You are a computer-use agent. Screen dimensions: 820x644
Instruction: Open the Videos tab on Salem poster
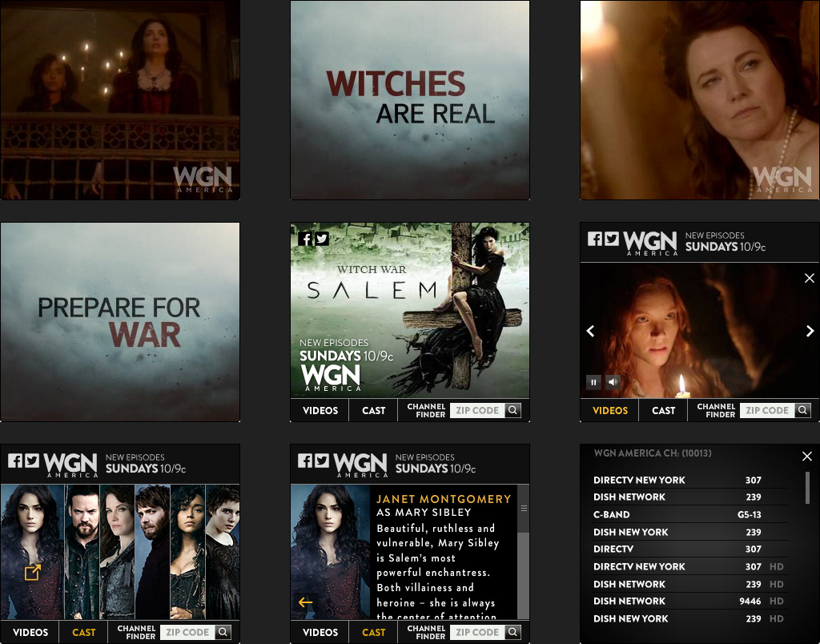(320, 410)
